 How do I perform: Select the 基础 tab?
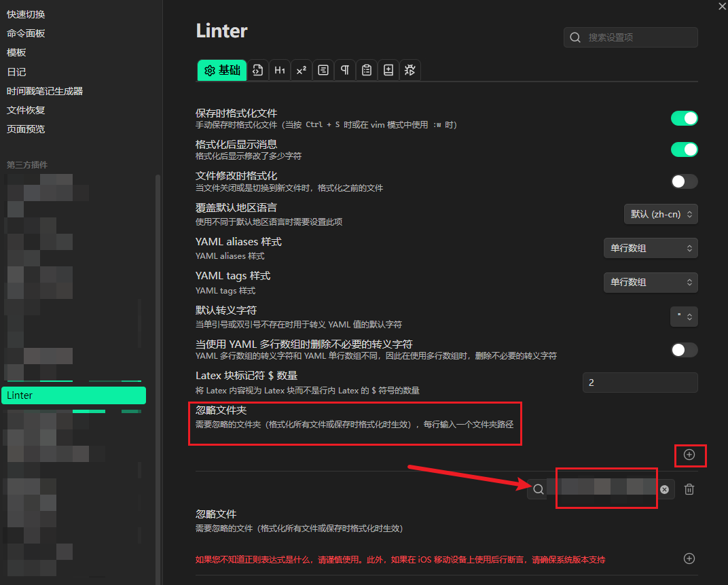[222, 70]
